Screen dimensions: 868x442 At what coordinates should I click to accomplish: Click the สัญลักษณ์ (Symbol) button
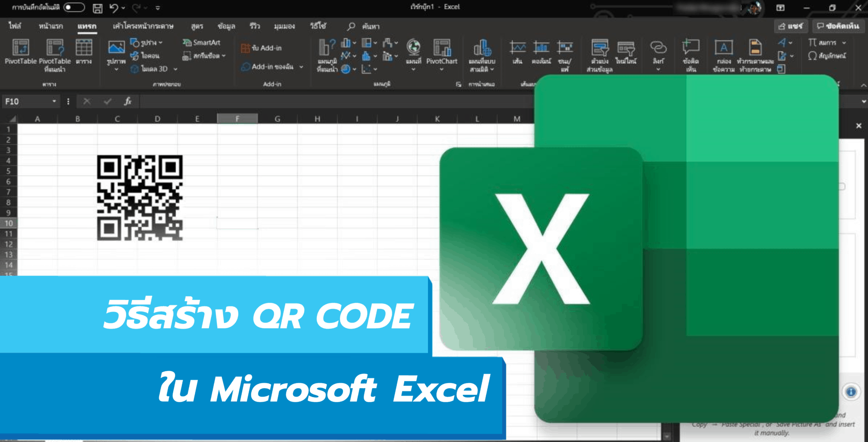[827, 56]
